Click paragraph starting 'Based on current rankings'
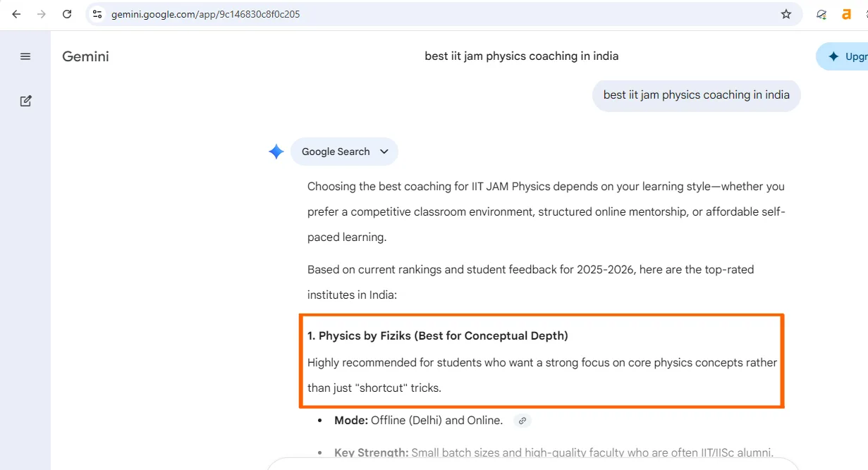This screenshot has height=470, width=868. pyautogui.click(x=531, y=282)
